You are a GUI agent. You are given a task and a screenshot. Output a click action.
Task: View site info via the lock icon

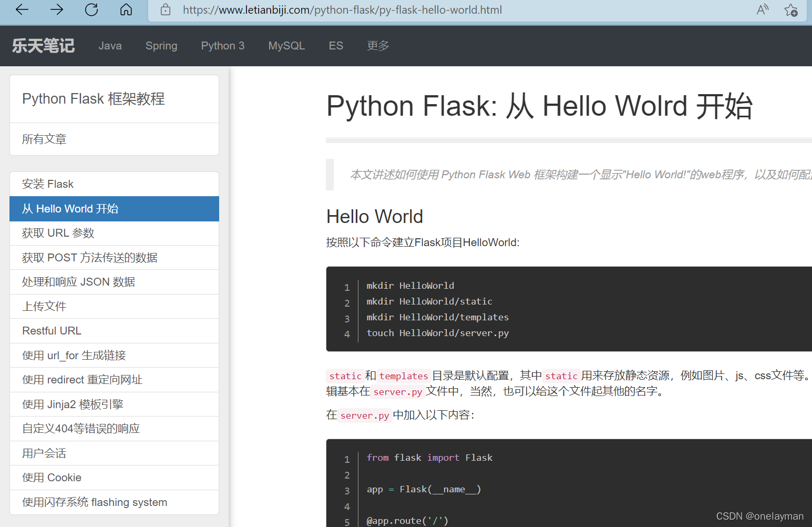[166, 9]
